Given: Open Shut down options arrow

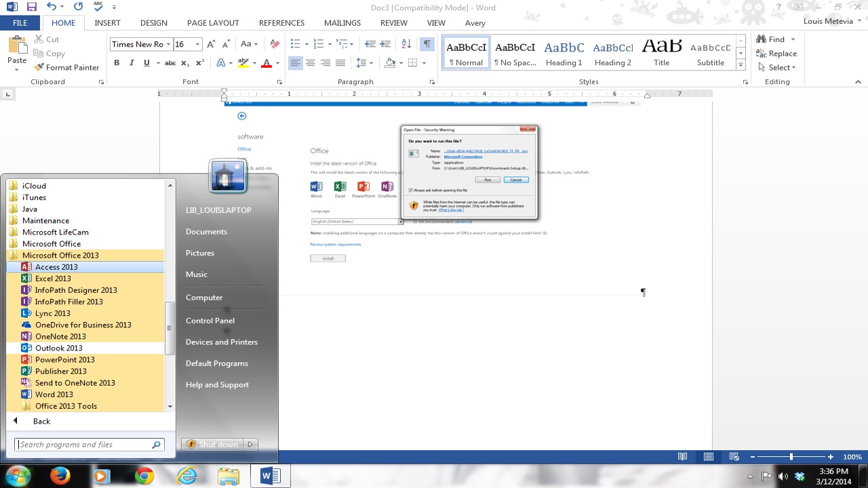Looking at the screenshot, I should tap(250, 445).
